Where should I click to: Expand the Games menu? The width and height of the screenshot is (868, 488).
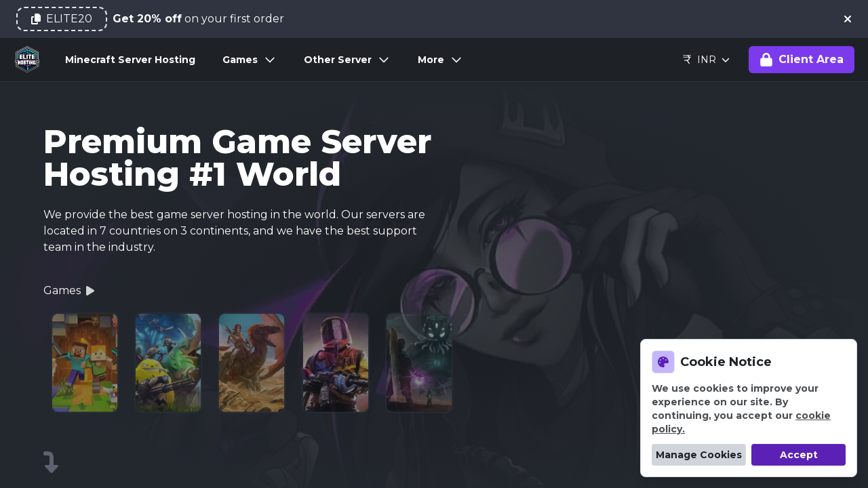(249, 60)
